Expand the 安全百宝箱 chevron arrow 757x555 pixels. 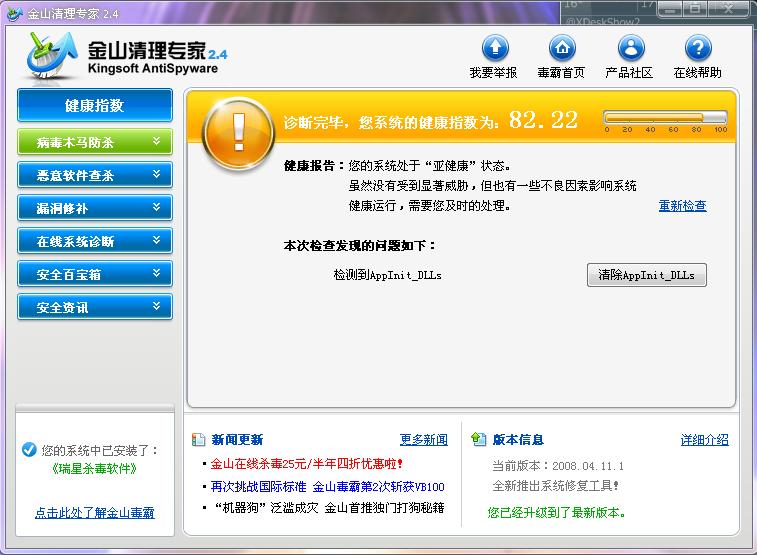(156, 273)
